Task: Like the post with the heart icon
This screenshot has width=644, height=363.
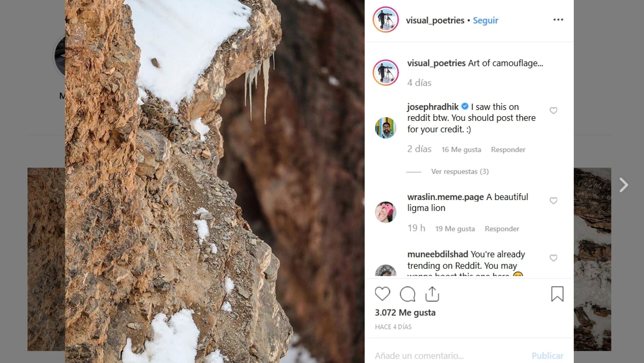Action: coord(382,294)
